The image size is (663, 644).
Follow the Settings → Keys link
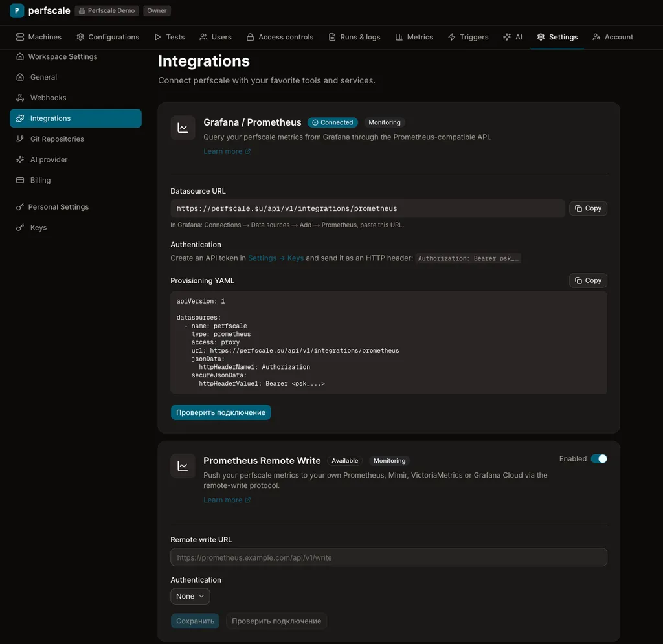[276, 258]
